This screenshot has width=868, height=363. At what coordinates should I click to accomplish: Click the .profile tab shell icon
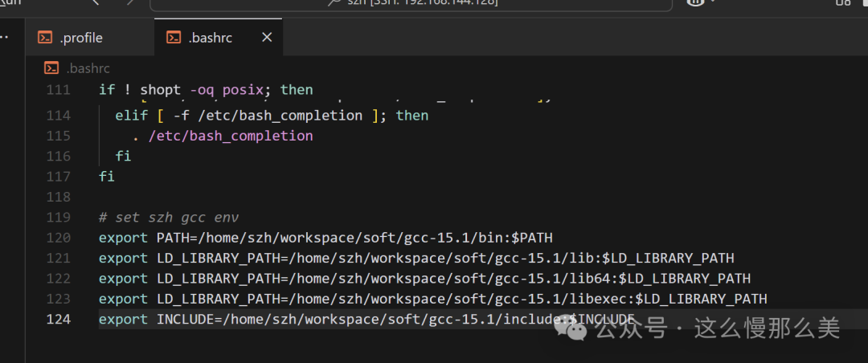point(45,38)
